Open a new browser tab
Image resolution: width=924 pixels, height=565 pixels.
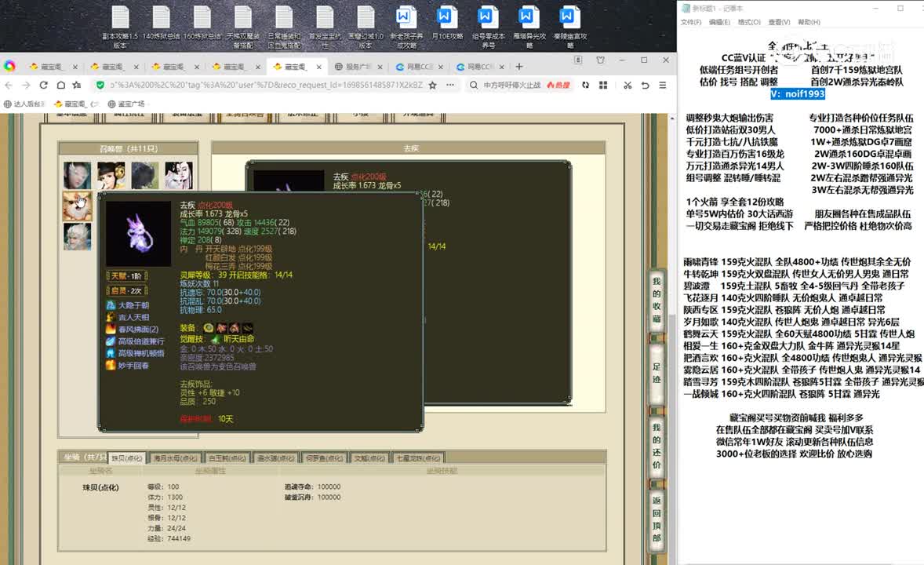519,67
